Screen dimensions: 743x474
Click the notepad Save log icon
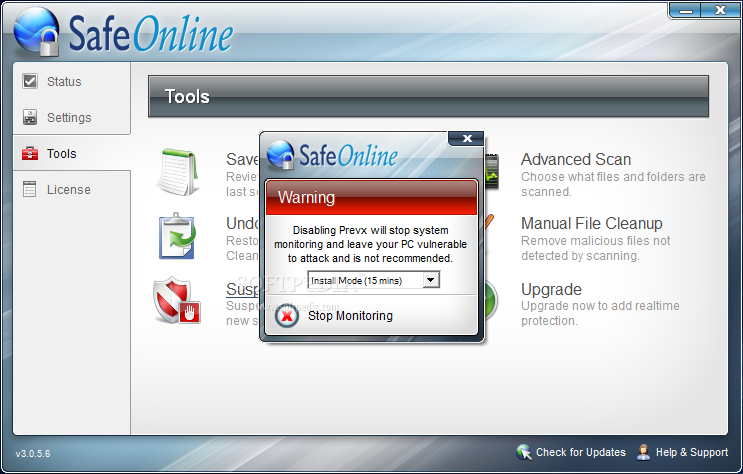click(x=178, y=172)
